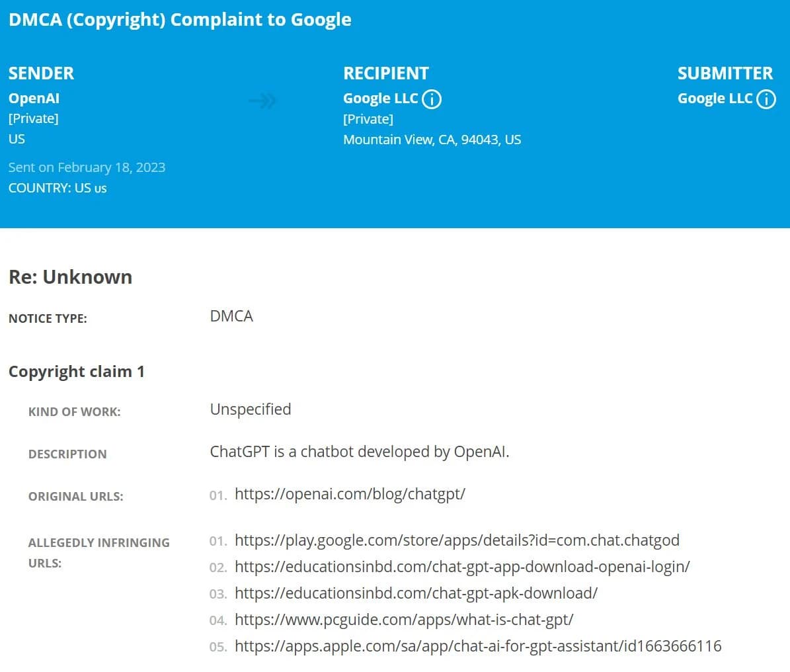Screen dimensions: 790x672
Task: Click the pcguide what-is-chat-gpt URL
Action: (x=404, y=620)
